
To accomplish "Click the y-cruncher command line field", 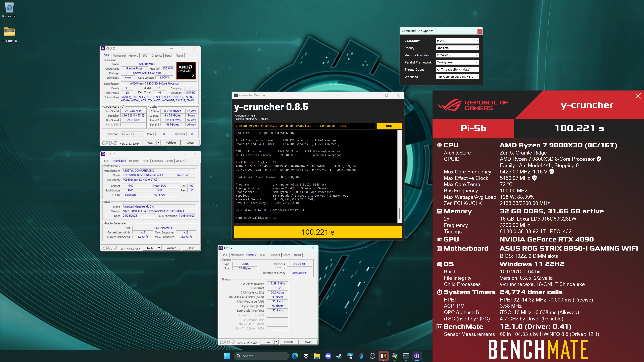I will (305, 126).
